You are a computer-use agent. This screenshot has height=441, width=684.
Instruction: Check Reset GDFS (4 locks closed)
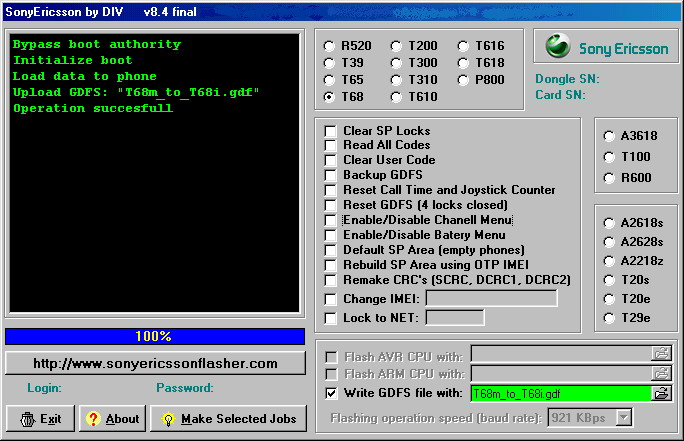pos(331,205)
